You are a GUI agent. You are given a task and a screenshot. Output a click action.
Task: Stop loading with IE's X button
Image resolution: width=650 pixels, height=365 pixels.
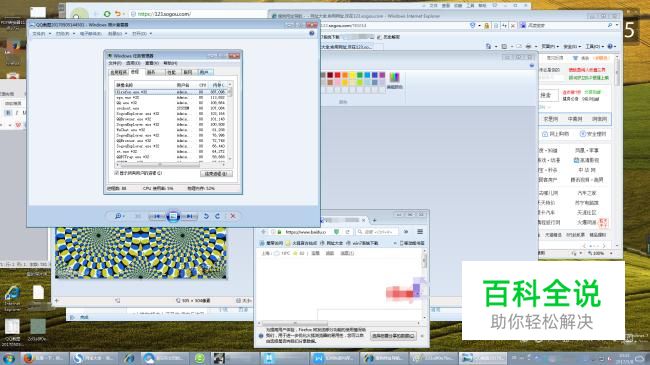pyautogui.click(x=513, y=26)
